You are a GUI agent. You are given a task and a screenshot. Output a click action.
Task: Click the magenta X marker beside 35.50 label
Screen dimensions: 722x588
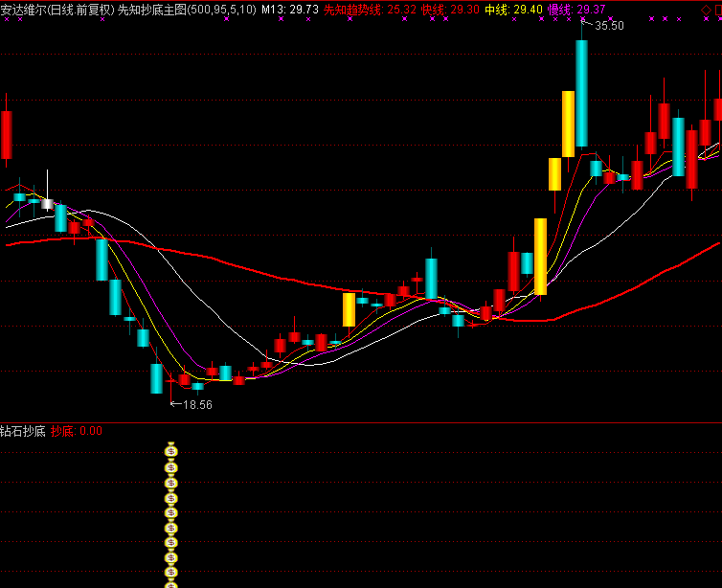point(581,18)
